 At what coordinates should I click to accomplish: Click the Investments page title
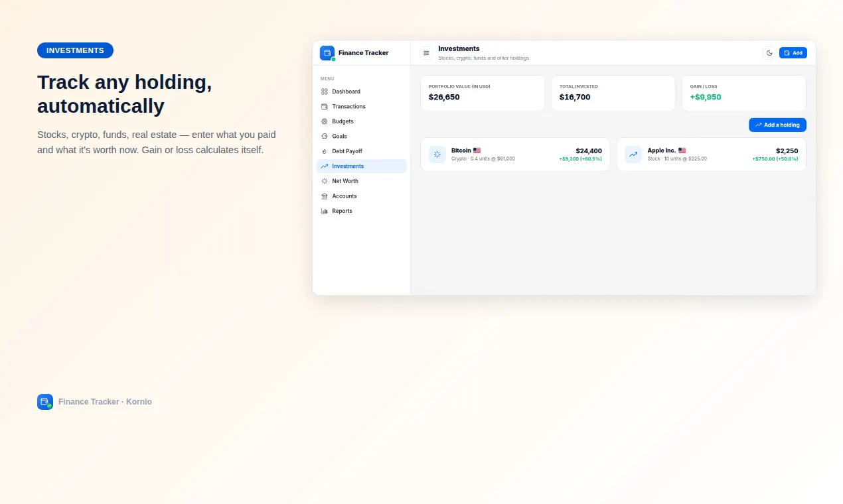459,49
